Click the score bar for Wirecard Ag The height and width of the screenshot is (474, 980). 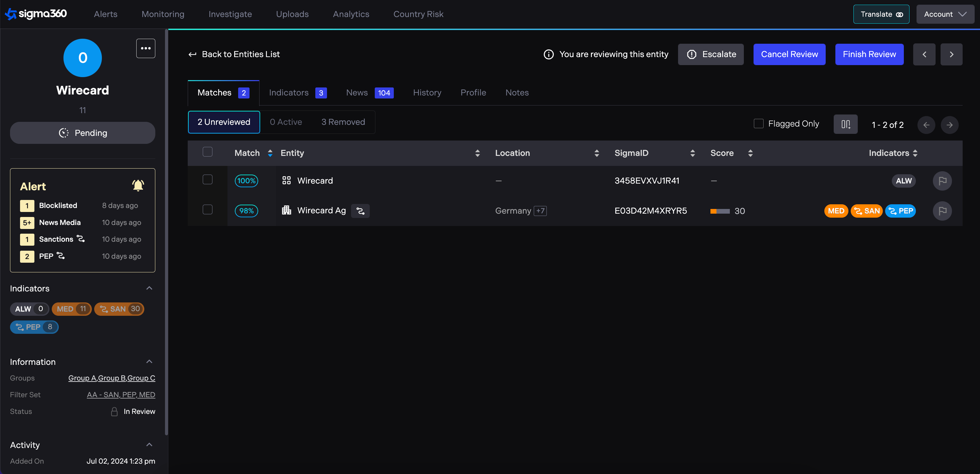coord(719,211)
